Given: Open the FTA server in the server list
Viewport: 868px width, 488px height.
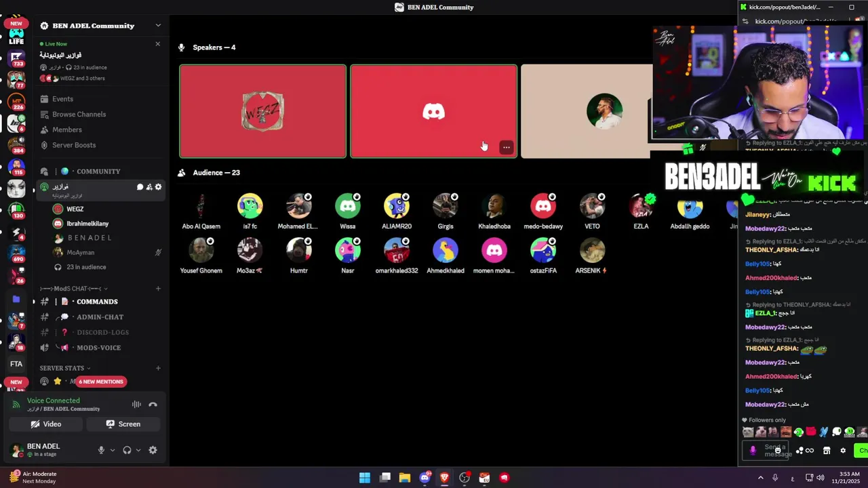Looking at the screenshot, I should point(16,364).
